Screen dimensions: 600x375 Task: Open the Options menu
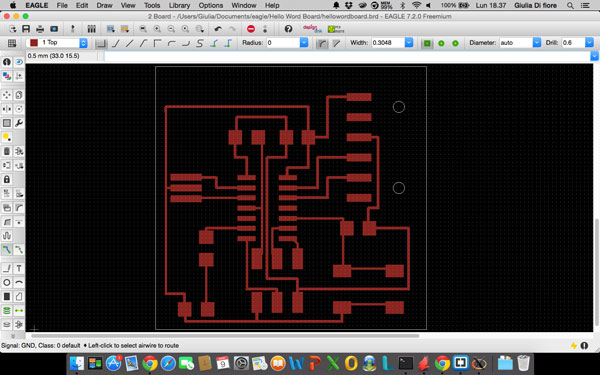tap(210, 5)
